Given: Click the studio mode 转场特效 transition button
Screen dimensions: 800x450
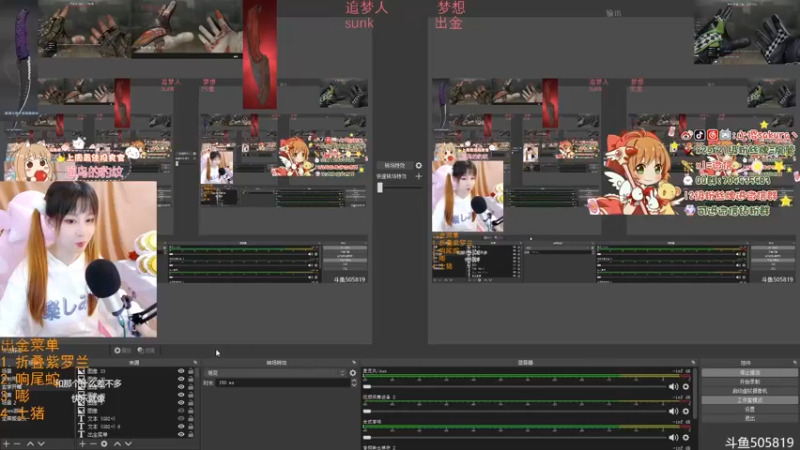Looking at the screenshot, I should coord(394,165).
